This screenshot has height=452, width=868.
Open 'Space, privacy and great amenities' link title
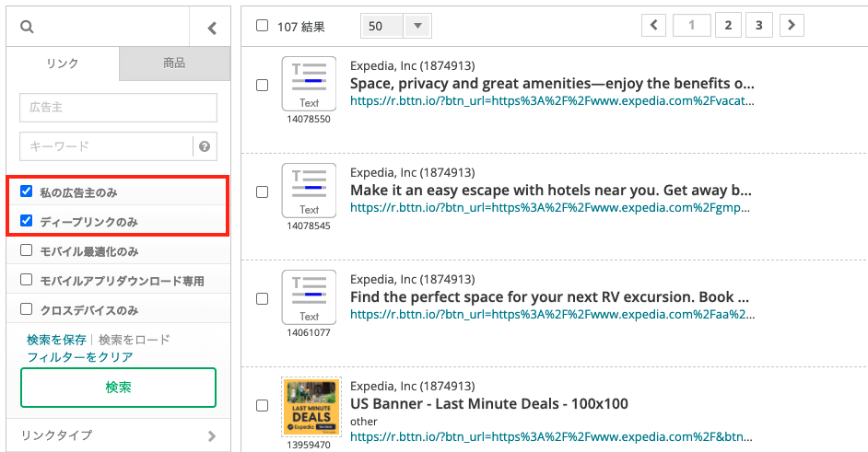552,84
